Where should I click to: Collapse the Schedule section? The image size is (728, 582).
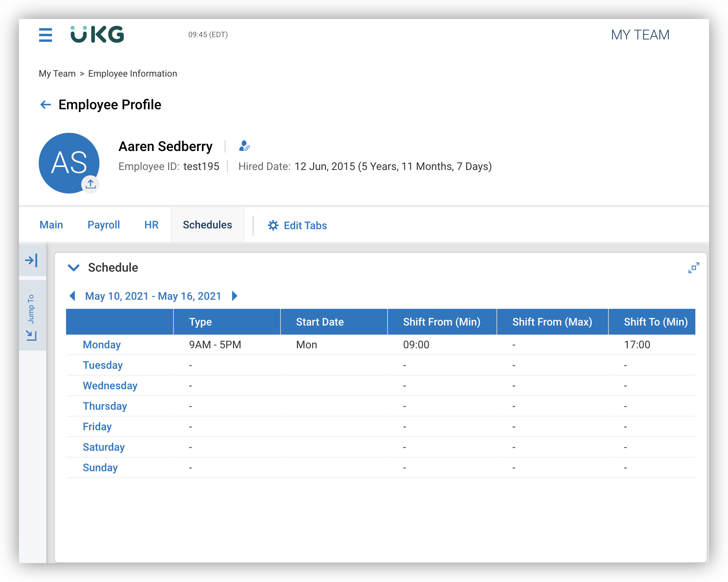pyautogui.click(x=74, y=267)
